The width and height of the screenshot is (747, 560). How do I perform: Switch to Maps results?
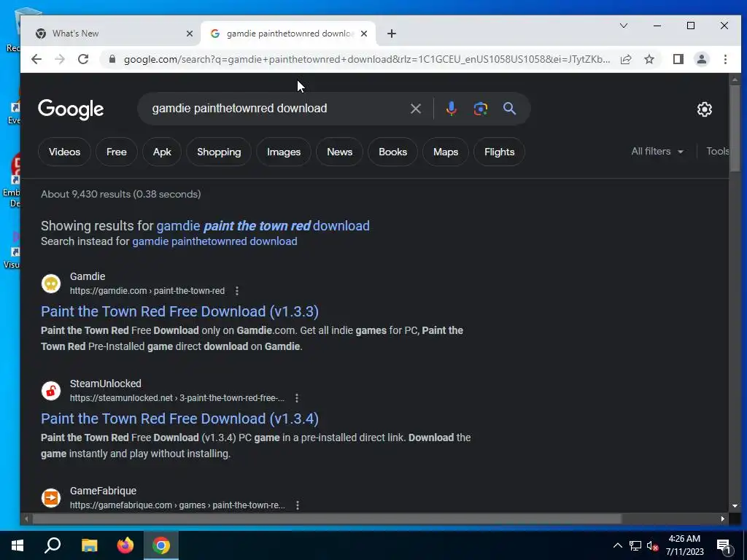pos(446,152)
